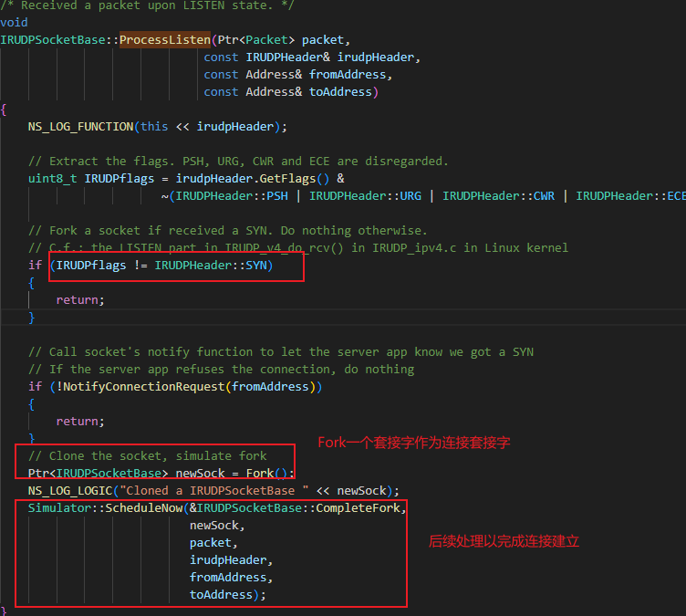
Task: Click the 'this' keyword in NS_LOG_FUNCTION
Action: [x=154, y=127]
